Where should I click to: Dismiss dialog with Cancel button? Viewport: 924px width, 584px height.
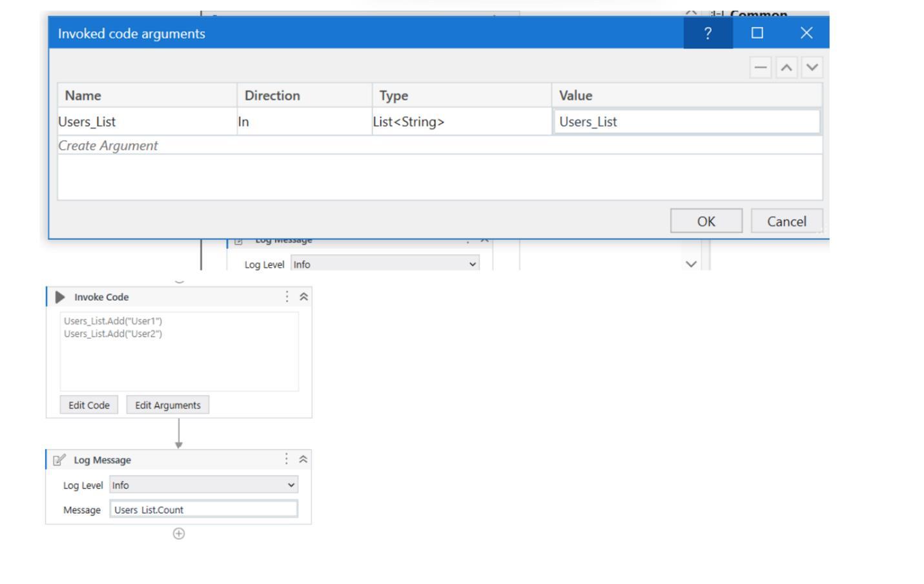pyautogui.click(x=786, y=221)
